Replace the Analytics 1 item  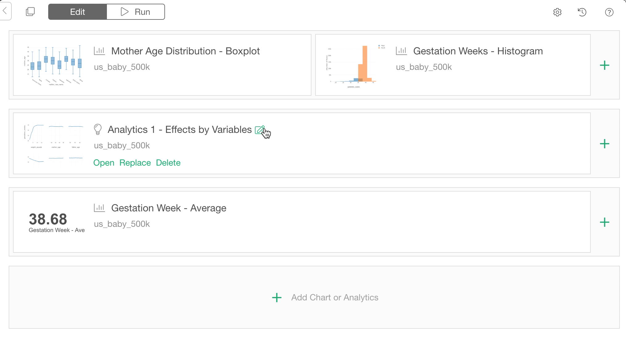point(135,163)
